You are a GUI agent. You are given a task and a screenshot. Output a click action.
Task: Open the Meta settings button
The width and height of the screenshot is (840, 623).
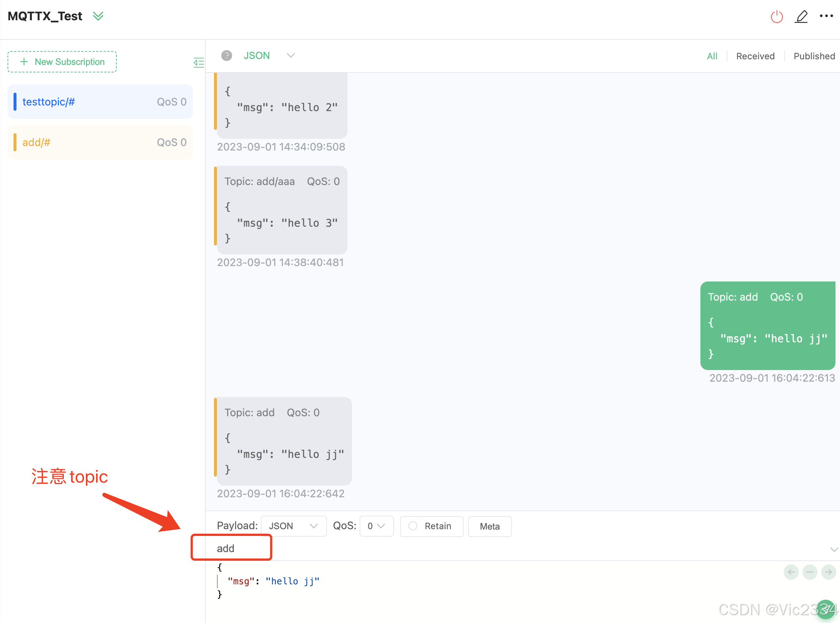[x=489, y=526]
